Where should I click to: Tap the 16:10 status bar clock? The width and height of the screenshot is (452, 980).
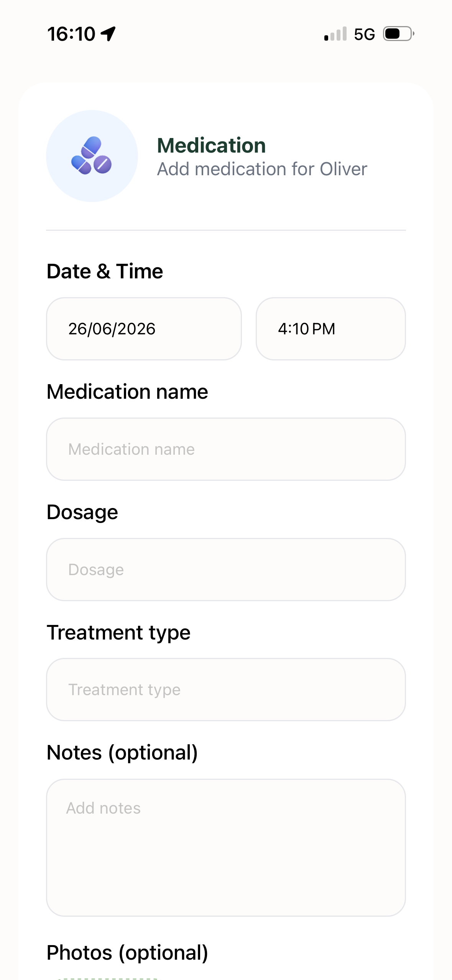71,34
